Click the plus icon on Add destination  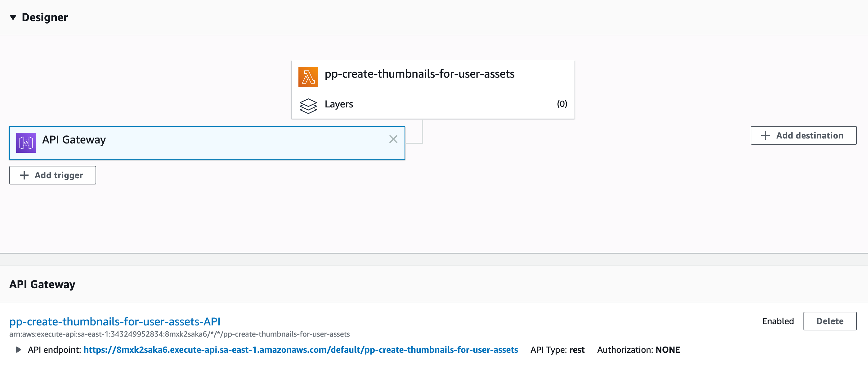point(765,135)
